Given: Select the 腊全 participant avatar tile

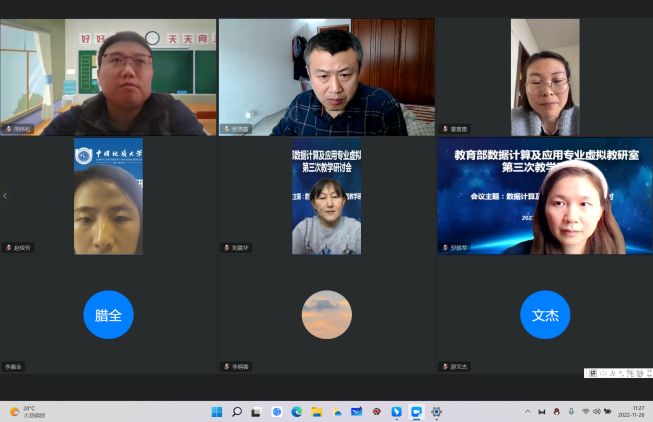Looking at the screenshot, I should (108, 315).
